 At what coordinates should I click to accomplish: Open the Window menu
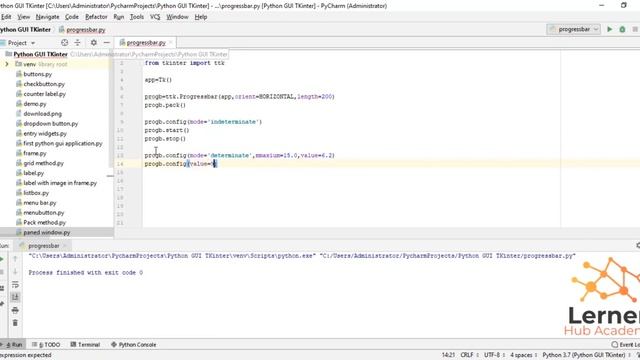click(x=177, y=17)
